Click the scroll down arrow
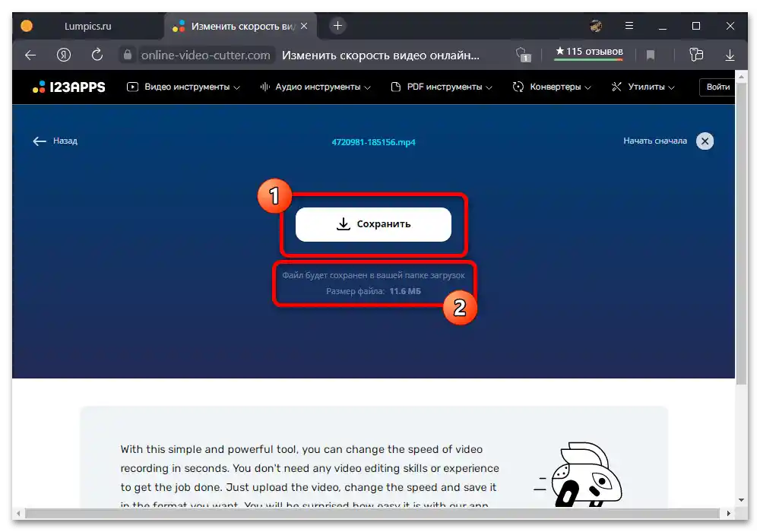The width and height of the screenshot is (760, 532). pyautogui.click(x=741, y=500)
